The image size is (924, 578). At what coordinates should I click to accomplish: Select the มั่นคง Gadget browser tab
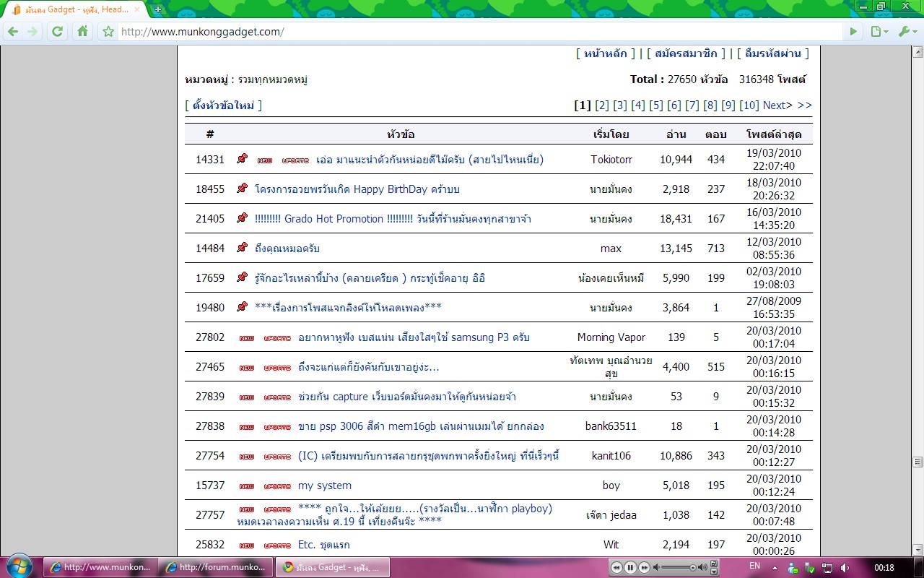click(77, 9)
